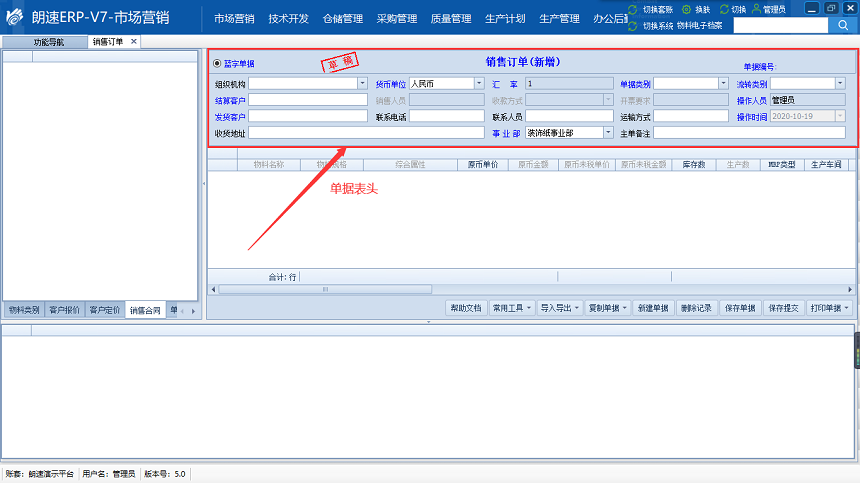Viewport: 860px width, 483px height.
Task: Switch to the 销售合同 tab
Action: point(145,310)
